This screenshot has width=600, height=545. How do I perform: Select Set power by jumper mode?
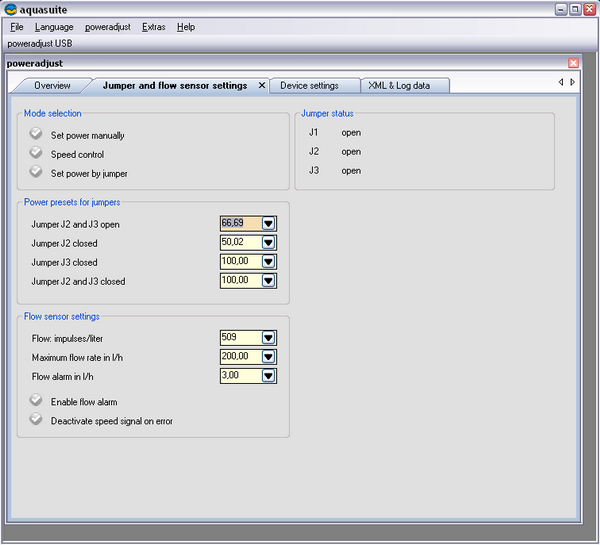pyautogui.click(x=36, y=171)
